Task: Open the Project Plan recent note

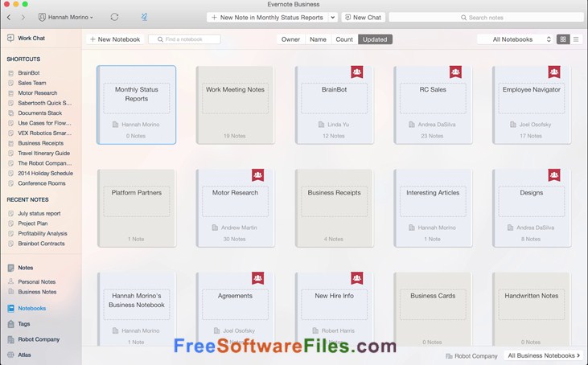Action: click(33, 224)
